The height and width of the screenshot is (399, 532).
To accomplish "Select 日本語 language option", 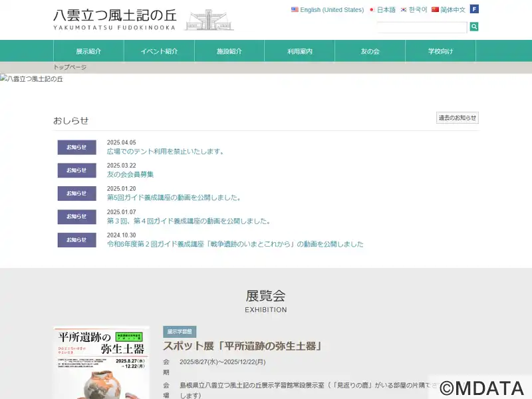I will coord(382,10).
